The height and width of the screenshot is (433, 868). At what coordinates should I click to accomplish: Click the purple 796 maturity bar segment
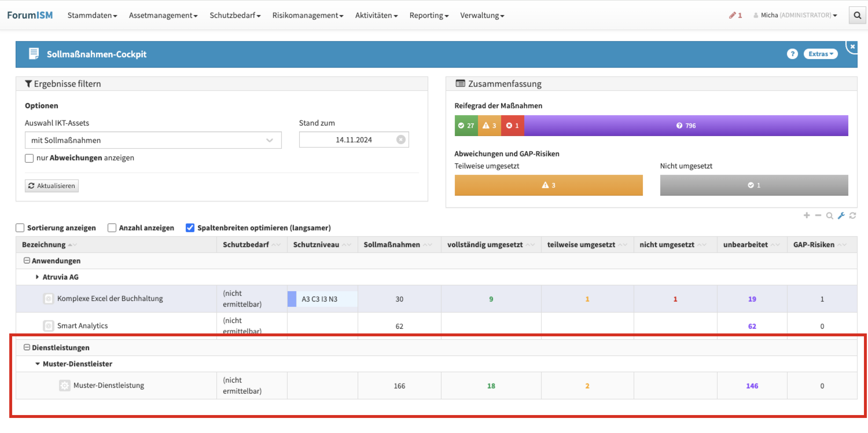686,126
